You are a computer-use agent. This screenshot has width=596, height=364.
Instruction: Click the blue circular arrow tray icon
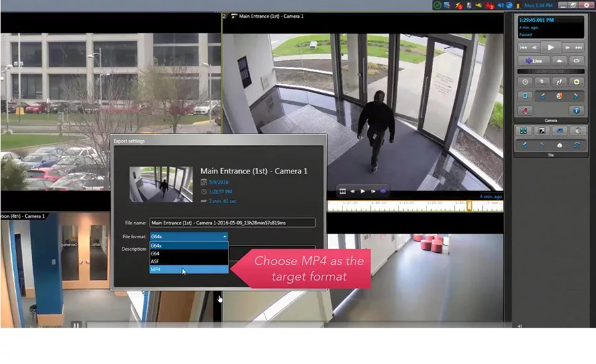click(509, 5)
